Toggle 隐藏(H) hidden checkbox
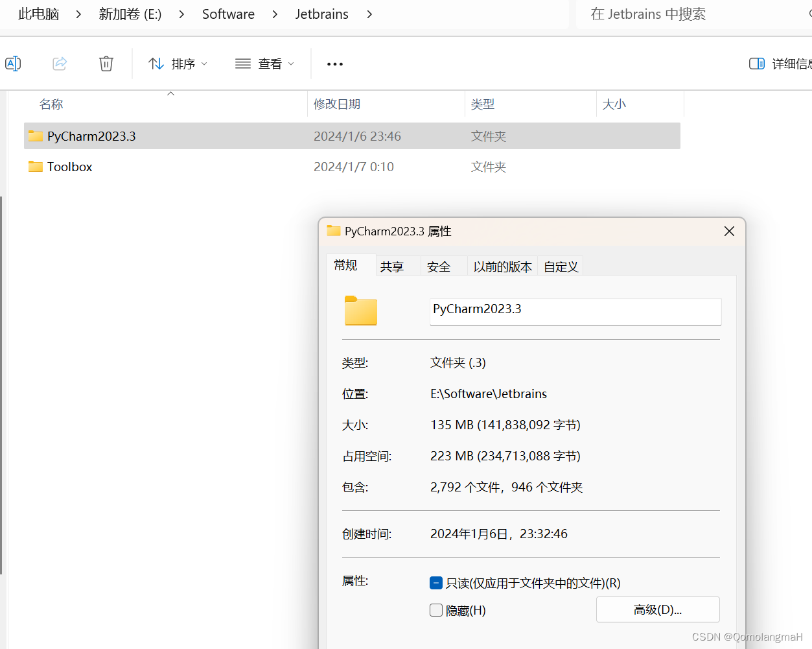 [436, 610]
